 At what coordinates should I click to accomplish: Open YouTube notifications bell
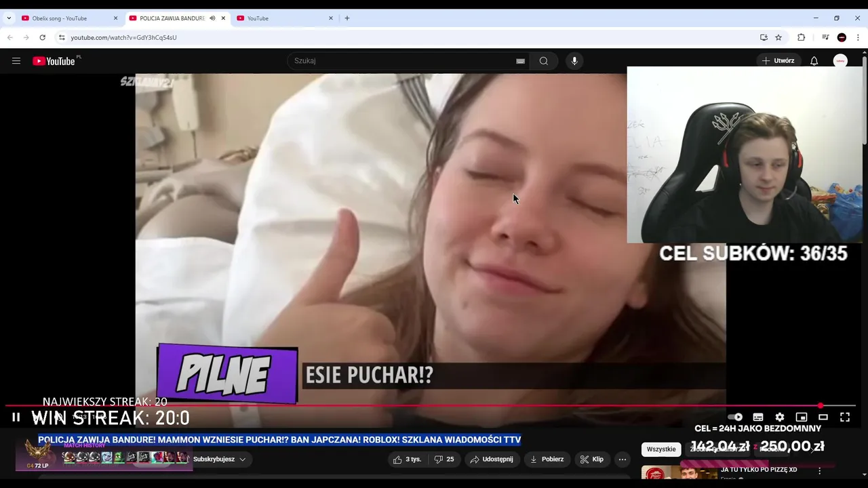coord(814,61)
